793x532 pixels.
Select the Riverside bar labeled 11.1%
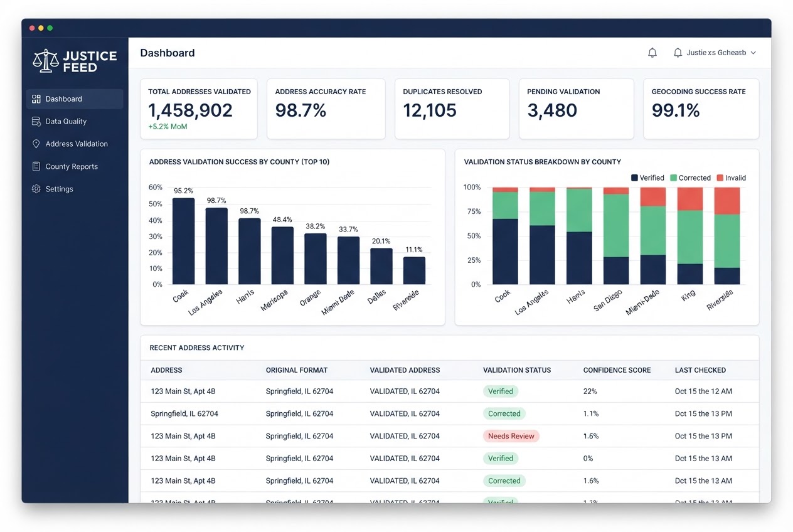pyautogui.click(x=414, y=270)
